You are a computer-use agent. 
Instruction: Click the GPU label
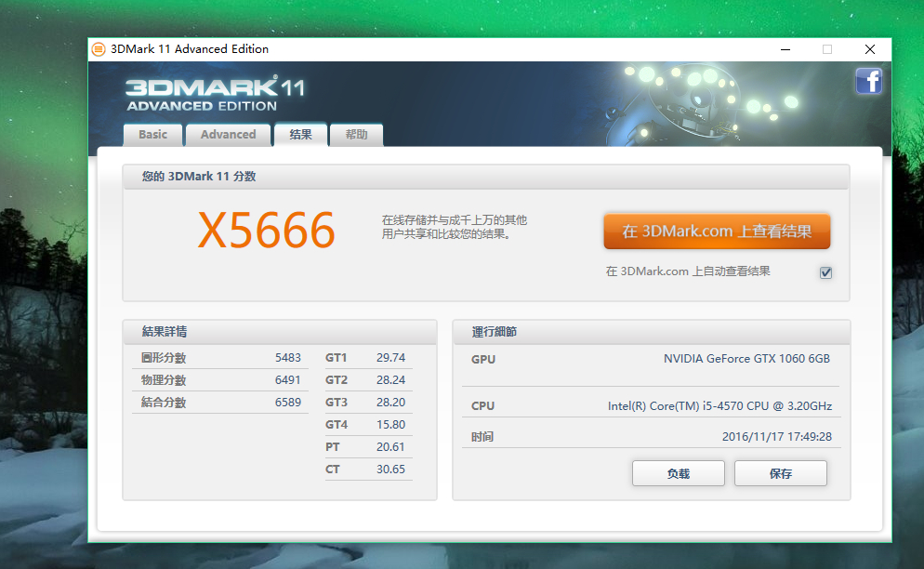coord(483,360)
